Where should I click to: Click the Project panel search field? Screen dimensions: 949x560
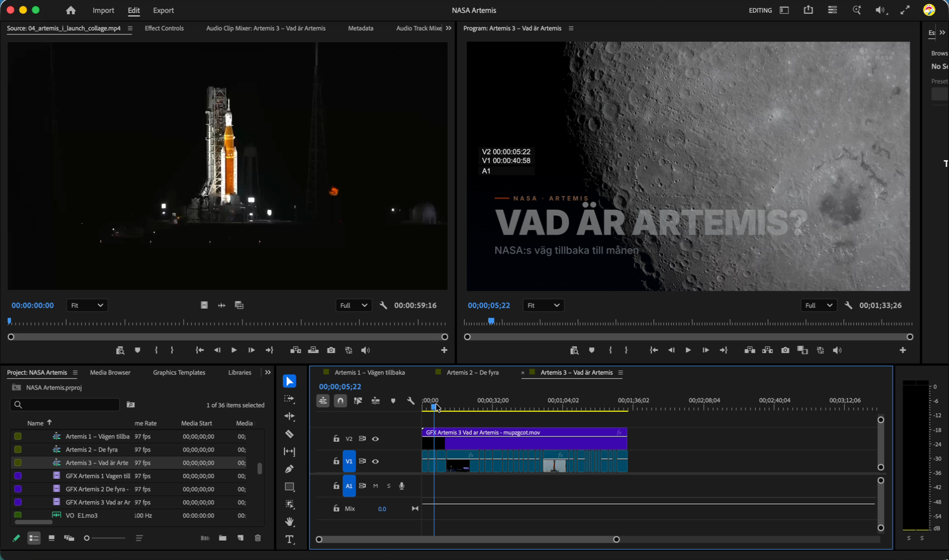65,405
